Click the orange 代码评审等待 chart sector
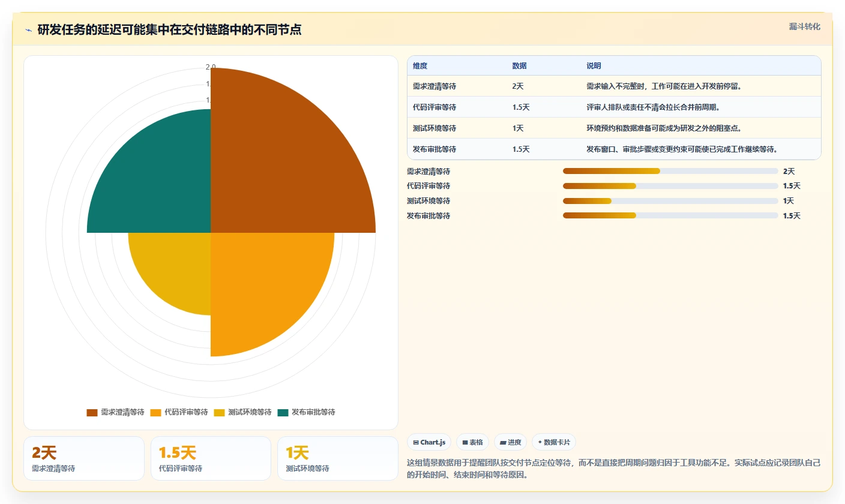This screenshot has width=845, height=504. pyautogui.click(x=261, y=282)
